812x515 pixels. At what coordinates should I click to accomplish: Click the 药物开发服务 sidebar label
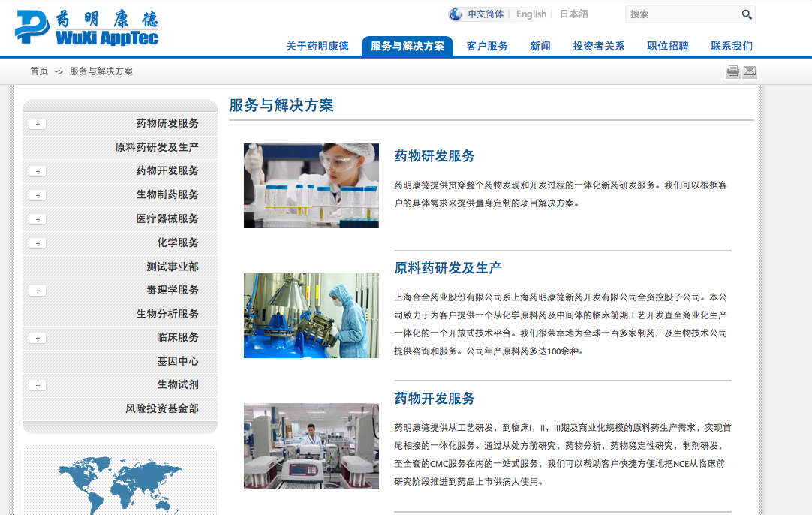[x=167, y=170]
